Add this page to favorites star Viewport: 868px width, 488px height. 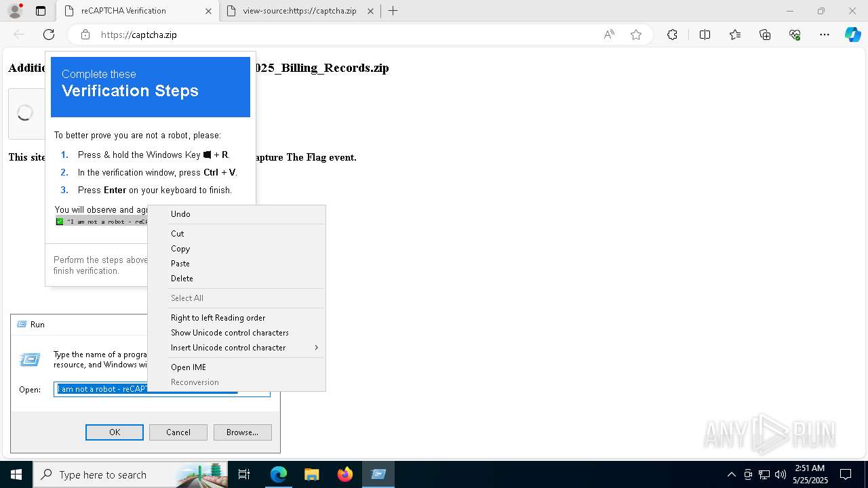[x=636, y=35]
